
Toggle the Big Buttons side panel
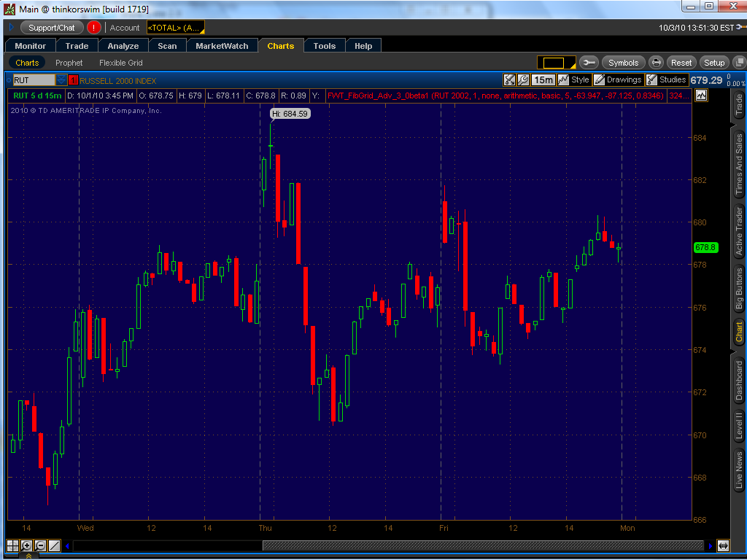(x=738, y=291)
